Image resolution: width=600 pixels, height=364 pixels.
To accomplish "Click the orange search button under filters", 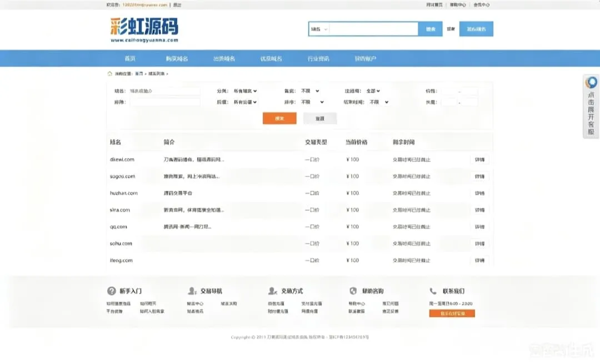I will click(279, 118).
